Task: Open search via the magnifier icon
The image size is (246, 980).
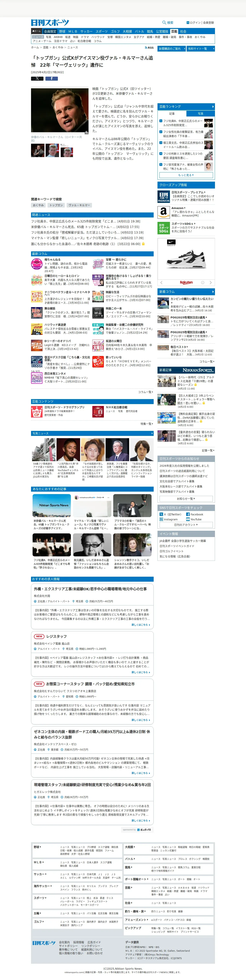Action: (x=164, y=22)
